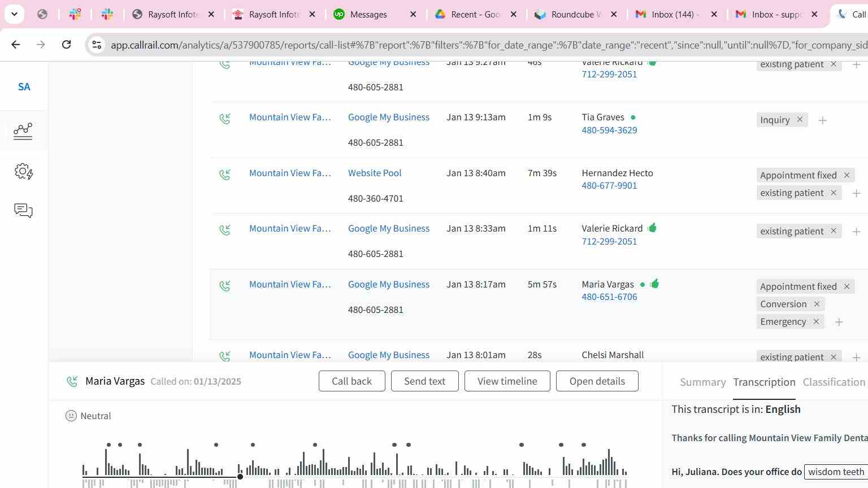Click inbound call icon for Hernandez Hecto
Screen dimensions: 868x488
[225, 174]
